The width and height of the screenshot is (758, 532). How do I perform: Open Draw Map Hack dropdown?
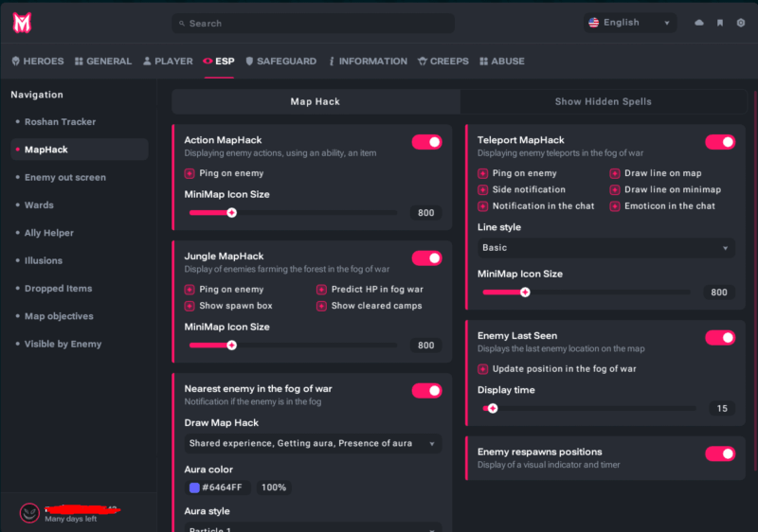tap(313, 443)
